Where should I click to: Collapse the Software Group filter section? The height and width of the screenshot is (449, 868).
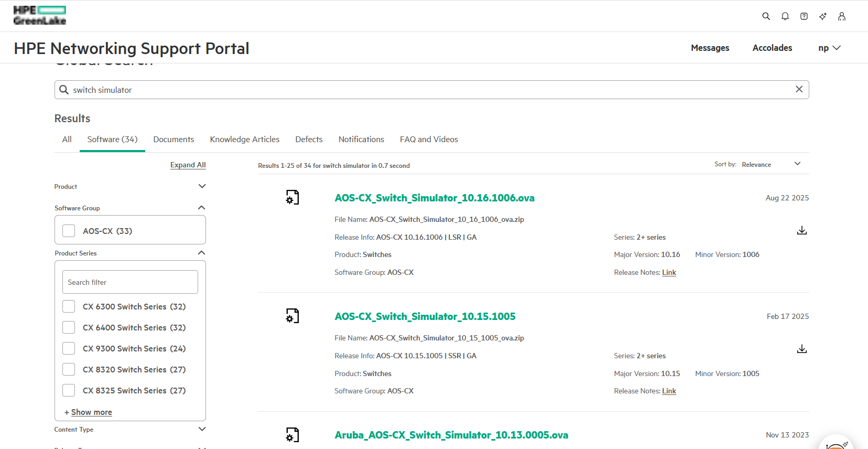[201, 208]
